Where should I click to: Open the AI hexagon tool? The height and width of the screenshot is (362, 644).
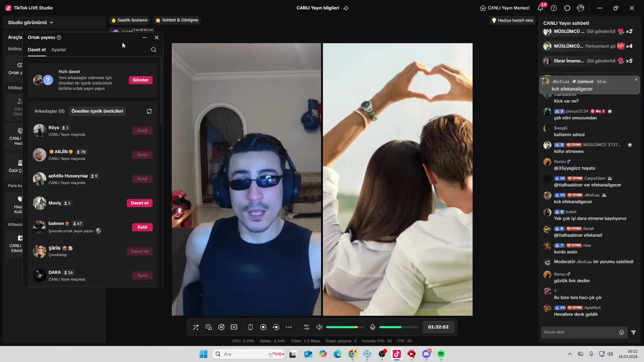click(x=221, y=327)
